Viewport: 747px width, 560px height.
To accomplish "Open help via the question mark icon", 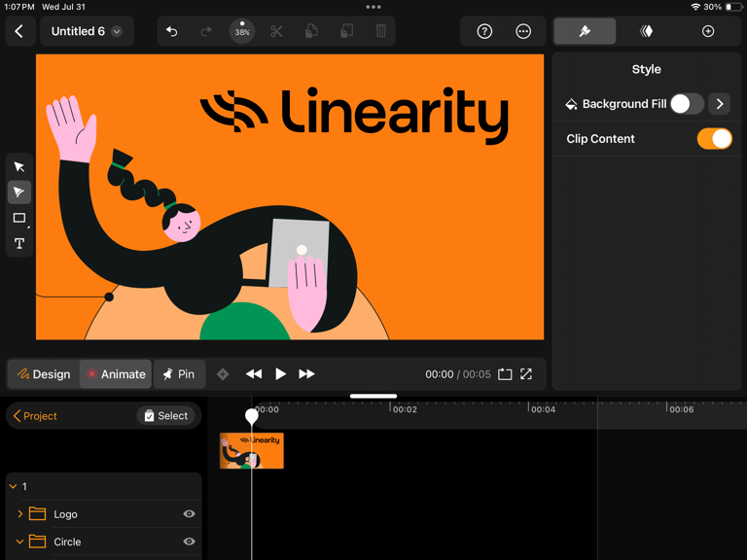I will 484,31.
